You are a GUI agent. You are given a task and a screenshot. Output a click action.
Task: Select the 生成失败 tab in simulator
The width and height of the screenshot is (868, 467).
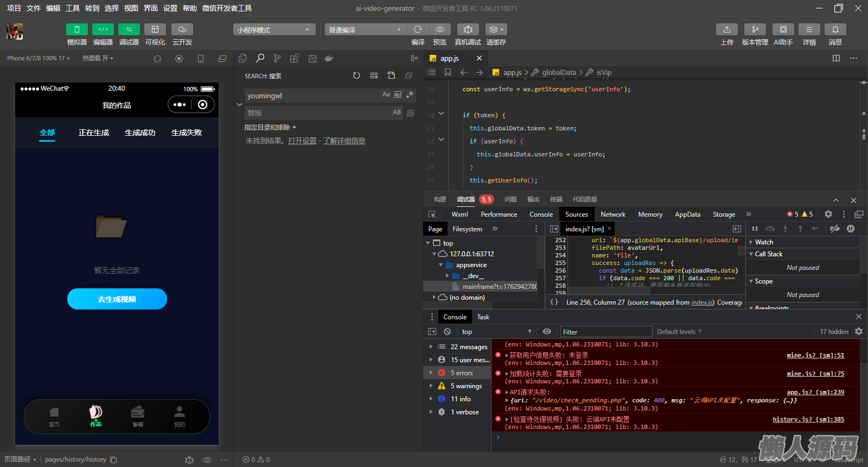click(187, 132)
